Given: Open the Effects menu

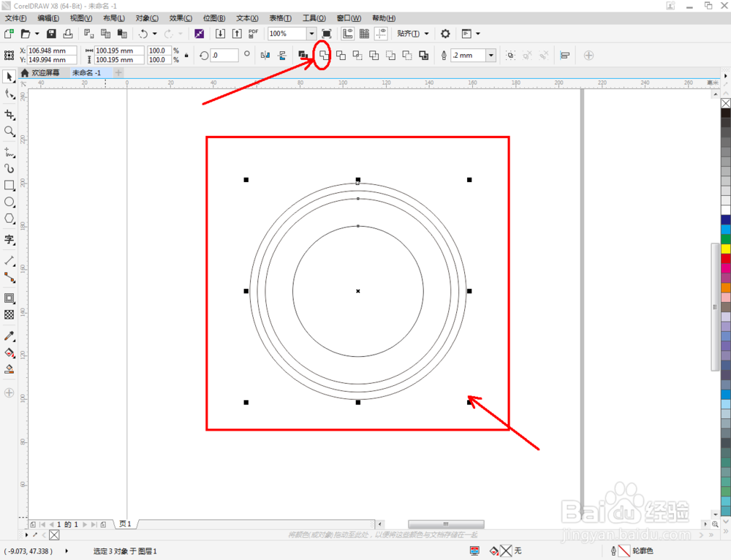Looking at the screenshot, I should [x=181, y=18].
